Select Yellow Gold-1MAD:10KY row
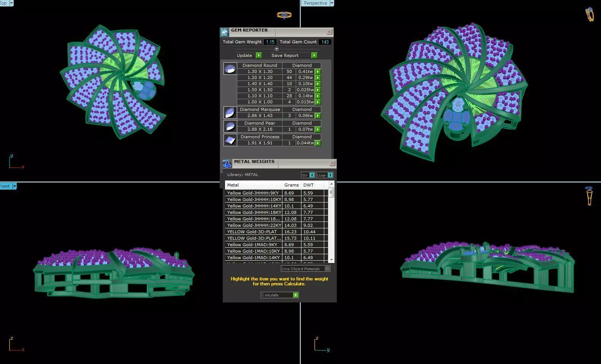Viewport: 601px width, 364px height. tap(276, 251)
